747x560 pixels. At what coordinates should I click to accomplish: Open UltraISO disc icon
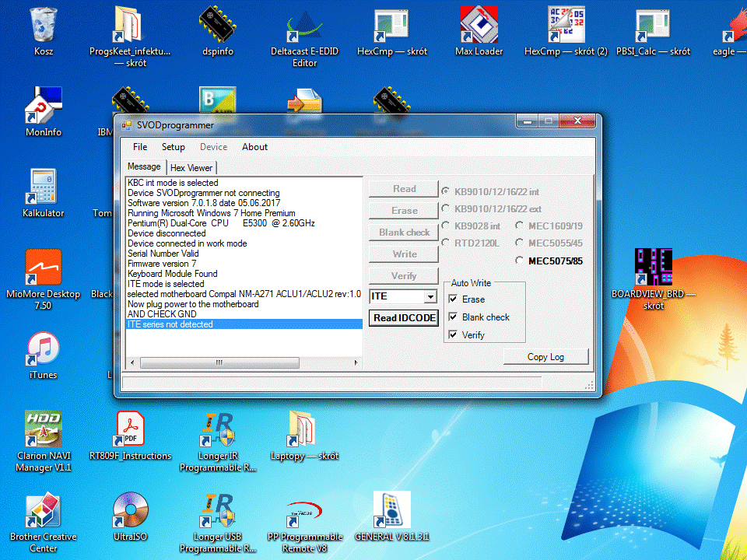tap(130, 509)
